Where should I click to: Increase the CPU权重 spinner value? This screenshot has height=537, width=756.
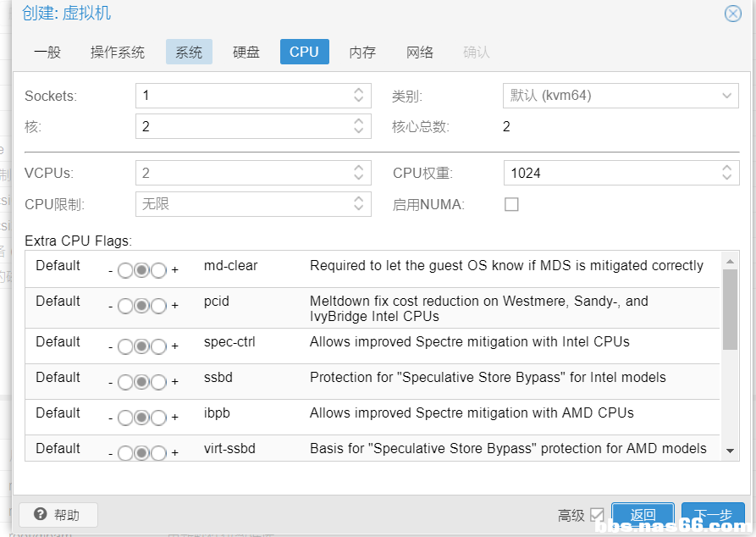point(727,169)
